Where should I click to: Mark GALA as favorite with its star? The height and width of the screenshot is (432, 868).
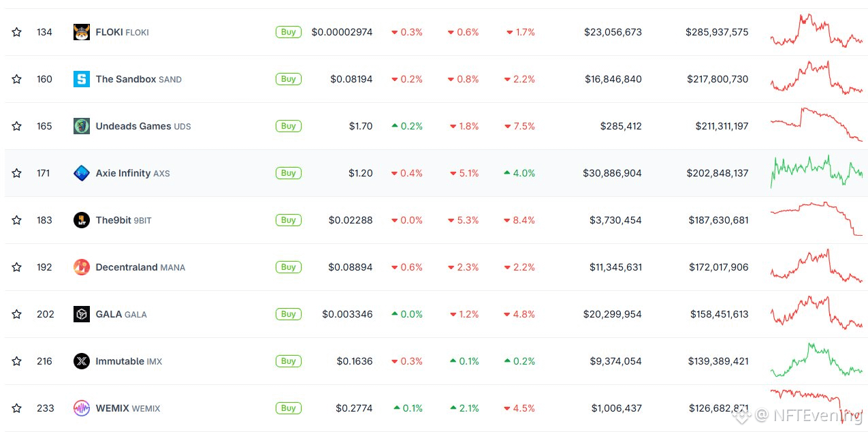click(x=16, y=314)
